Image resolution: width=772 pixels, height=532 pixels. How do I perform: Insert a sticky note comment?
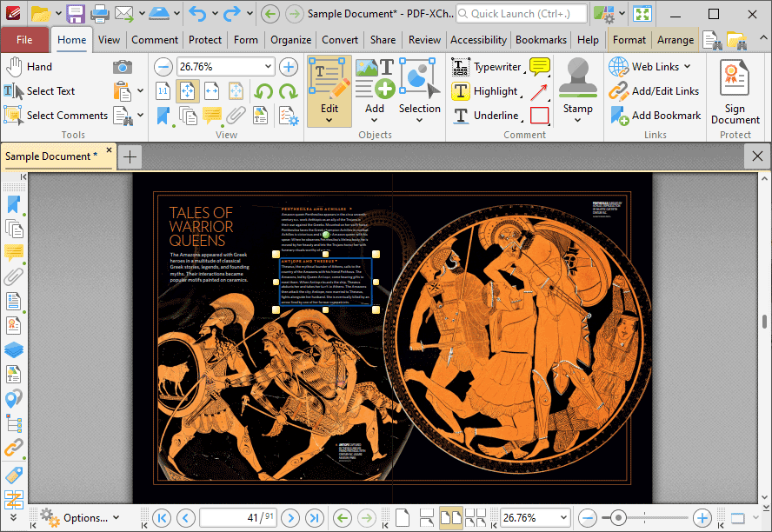[x=540, y=66]
